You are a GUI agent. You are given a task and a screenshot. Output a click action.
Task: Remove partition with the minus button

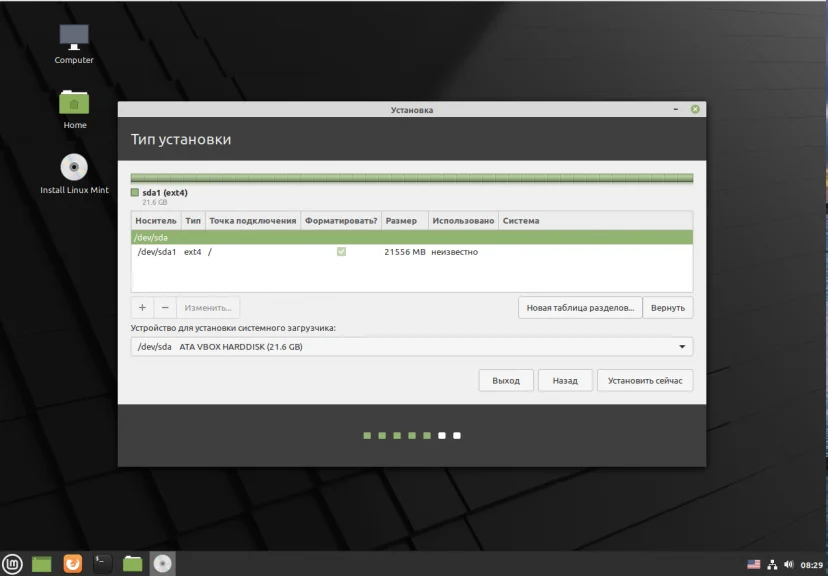tap(165, 307)
